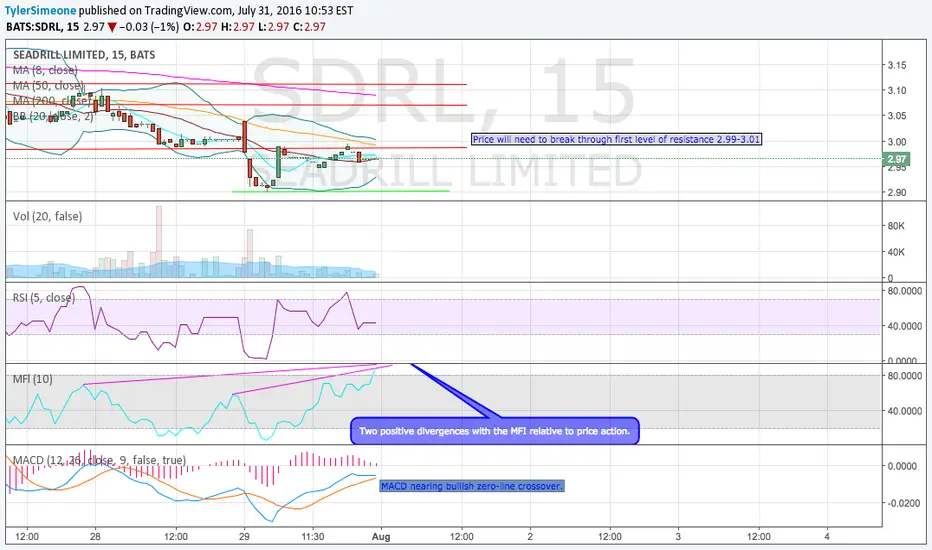This screenshot has height=550, width=932.
Task: Click the 2.90 price axis label
Action: [x=896, y=193]
